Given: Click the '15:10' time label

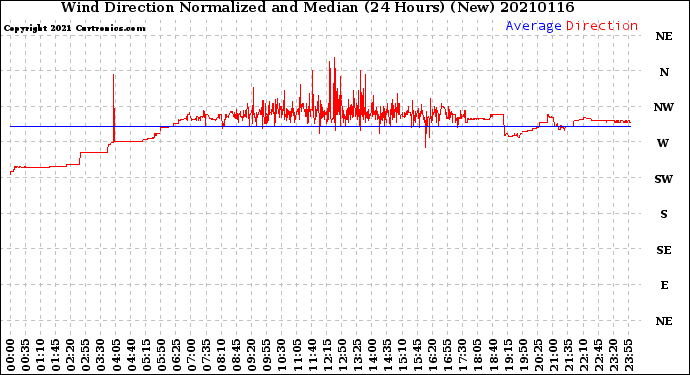Looking at the screenshot, I should point(403,355).
